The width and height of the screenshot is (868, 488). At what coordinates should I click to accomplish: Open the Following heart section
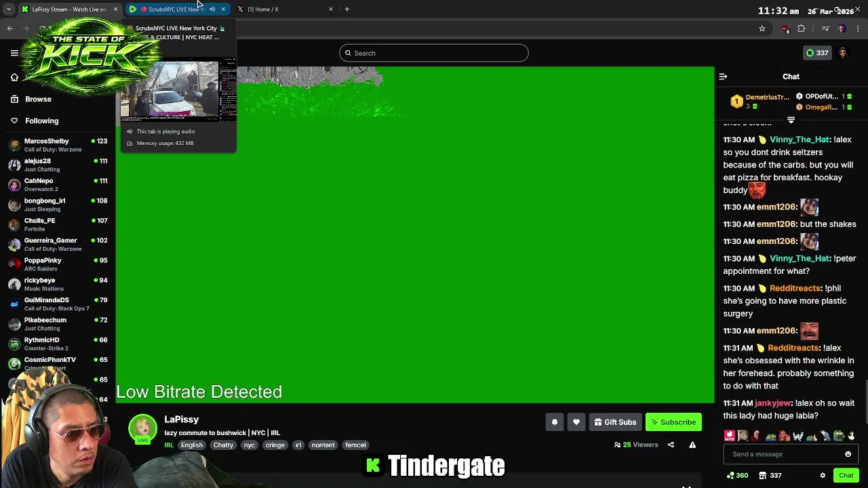tap(41, 121)
